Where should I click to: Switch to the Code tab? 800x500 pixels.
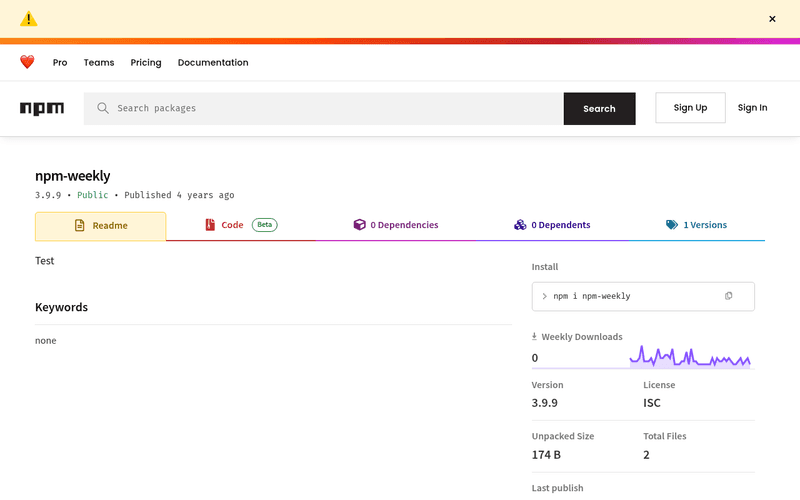(x=240, y=226)
